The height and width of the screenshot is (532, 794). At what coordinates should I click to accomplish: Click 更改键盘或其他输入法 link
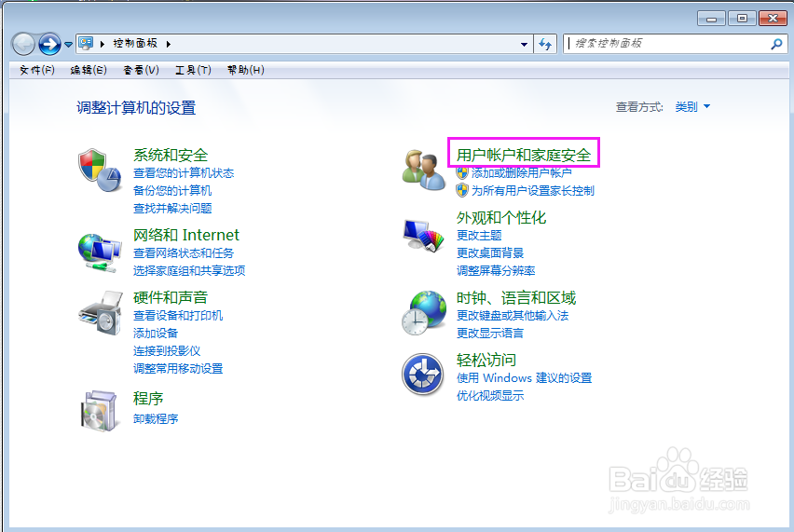(x=513, y=316)
